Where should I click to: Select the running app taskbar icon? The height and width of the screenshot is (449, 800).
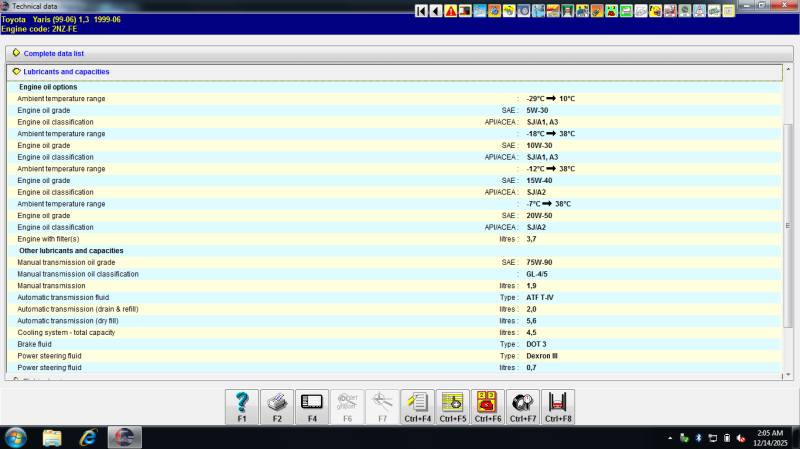(x=124, y=438)
